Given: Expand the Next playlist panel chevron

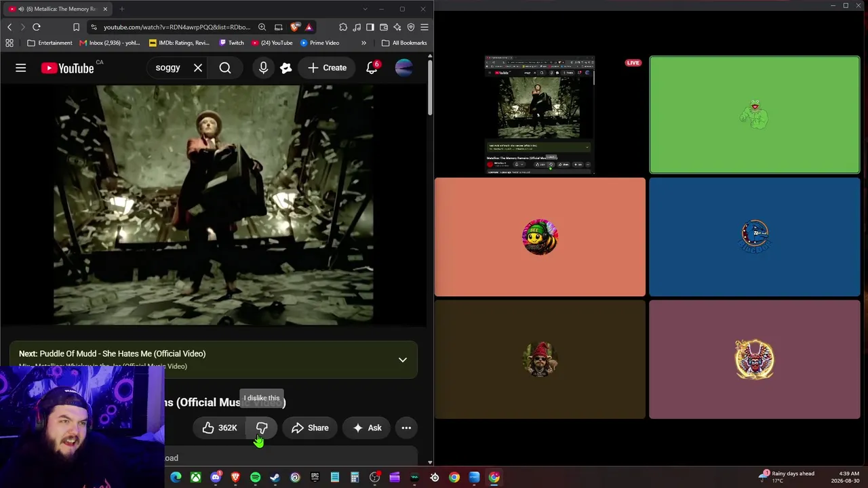Looking at the screenshot, I should [403, 360].
